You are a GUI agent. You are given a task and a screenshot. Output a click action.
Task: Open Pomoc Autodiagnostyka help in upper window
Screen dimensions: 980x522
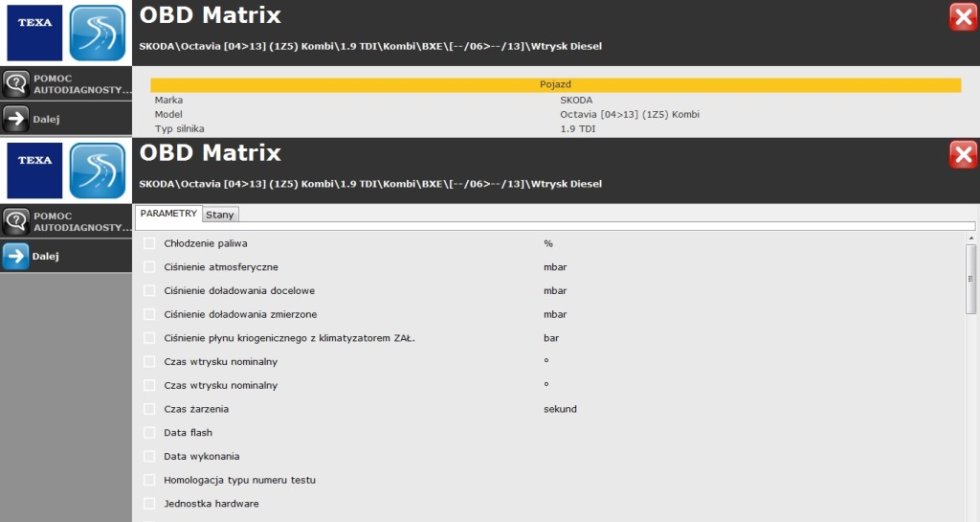coord(66,83)
